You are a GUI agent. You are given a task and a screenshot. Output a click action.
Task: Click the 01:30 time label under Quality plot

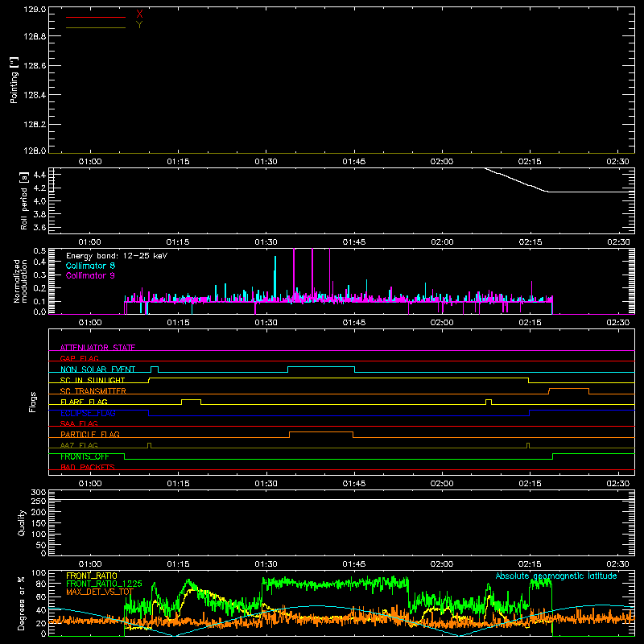tap(266, 564)
